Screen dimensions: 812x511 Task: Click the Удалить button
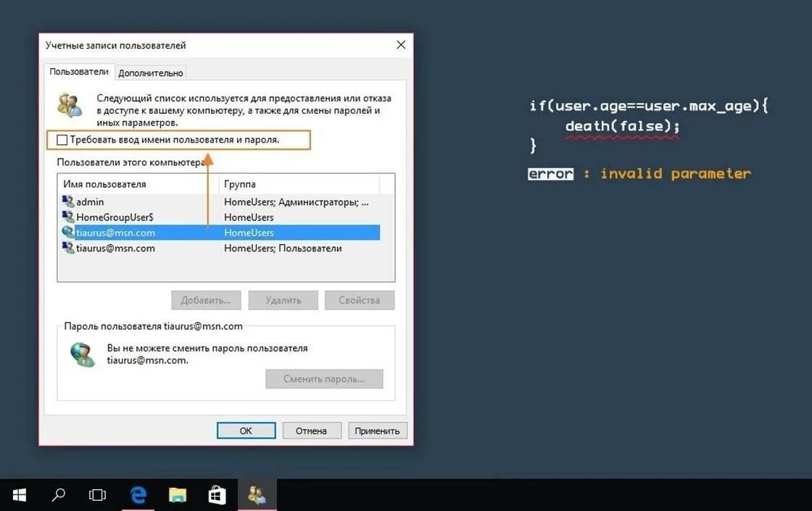click(x=283, y=300)
